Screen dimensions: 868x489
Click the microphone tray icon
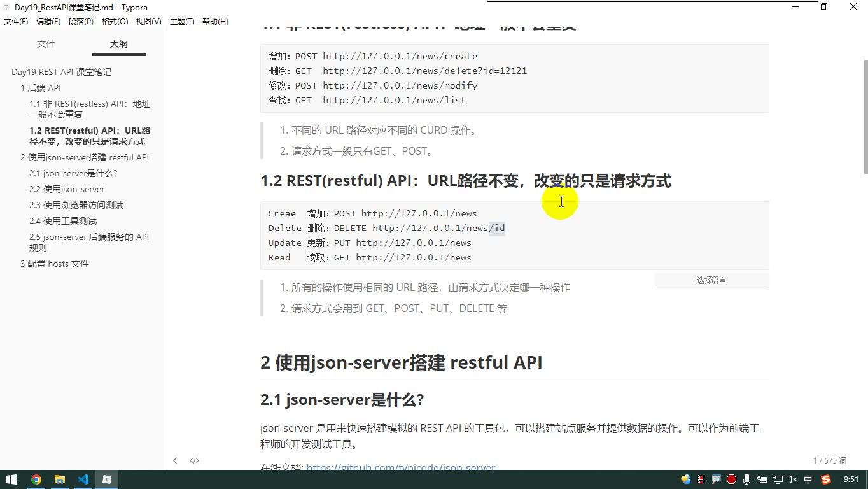[x=746, y=479]
